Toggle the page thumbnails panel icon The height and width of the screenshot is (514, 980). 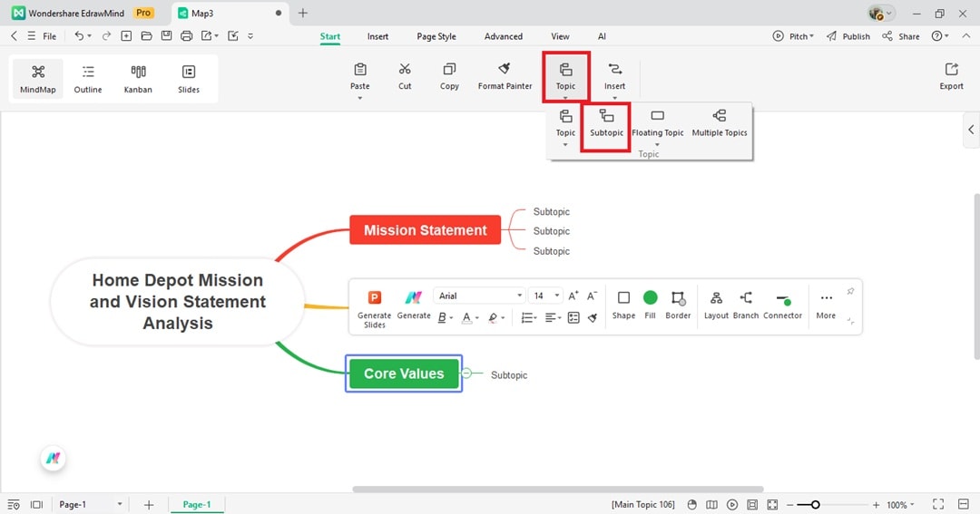tap(37, 505)
